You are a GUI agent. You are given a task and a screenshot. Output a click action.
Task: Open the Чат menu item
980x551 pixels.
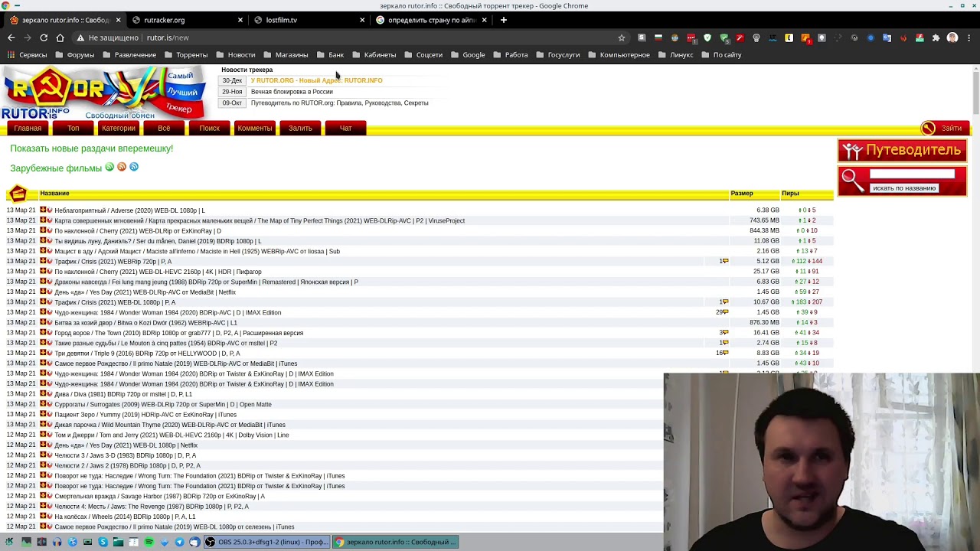[x=345, y=128]
